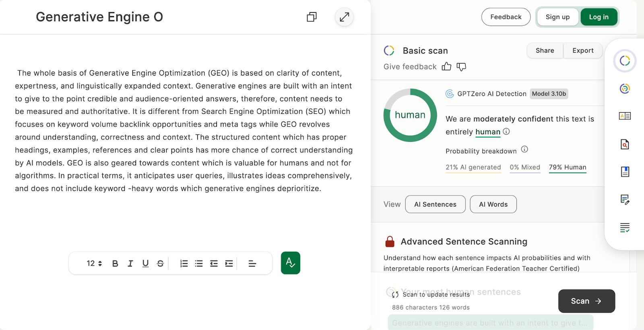Viewport: 644px width, 330px height.
Task: Open the font size 12 selector
Action: [x=94, y=264]
